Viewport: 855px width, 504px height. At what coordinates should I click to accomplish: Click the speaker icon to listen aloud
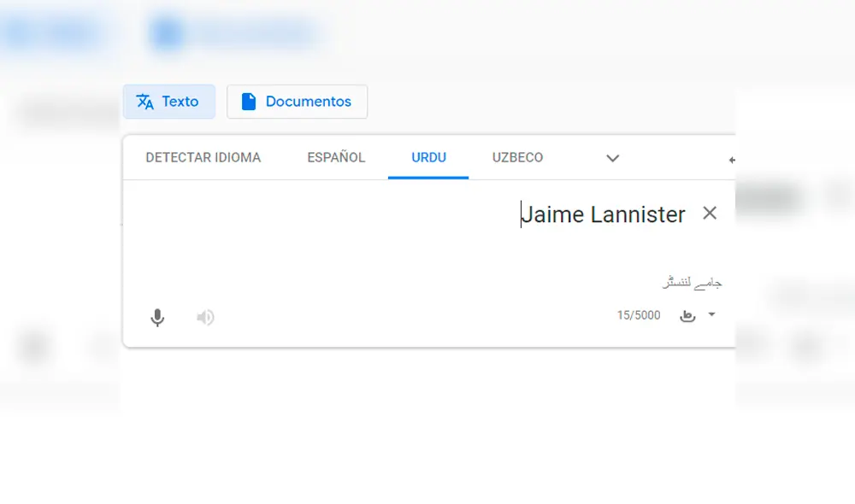coord(205,317)
